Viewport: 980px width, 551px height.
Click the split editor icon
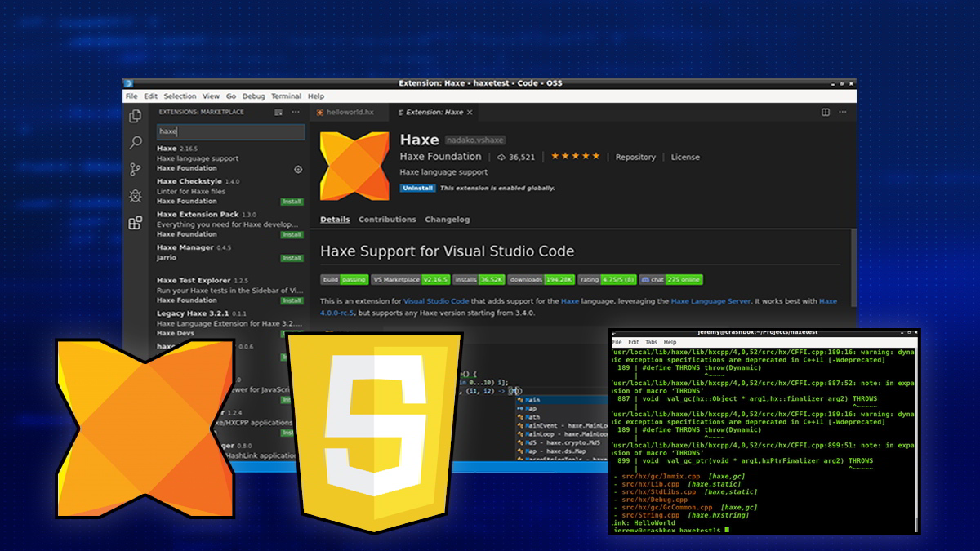click(826, 112)
